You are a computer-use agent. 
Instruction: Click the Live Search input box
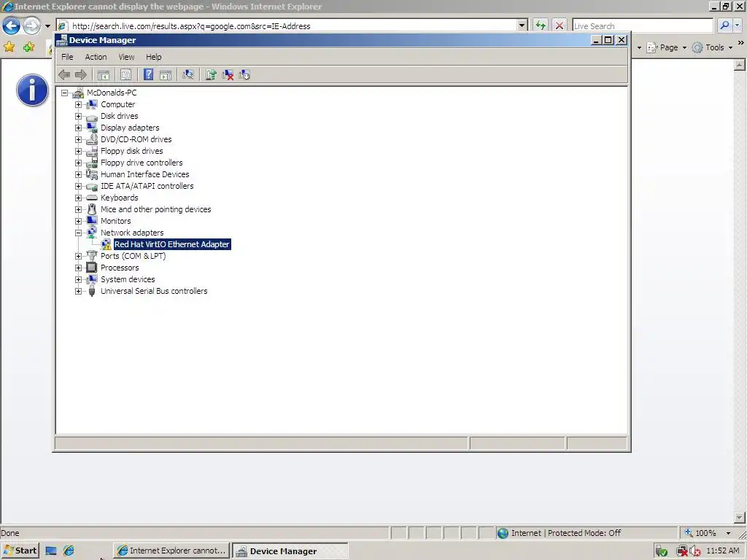point(643,26)
